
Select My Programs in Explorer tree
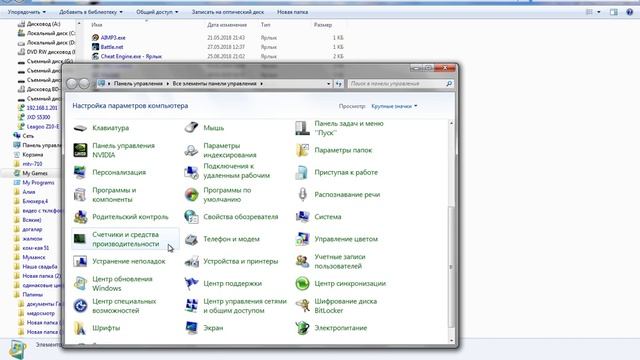point(38,182)
